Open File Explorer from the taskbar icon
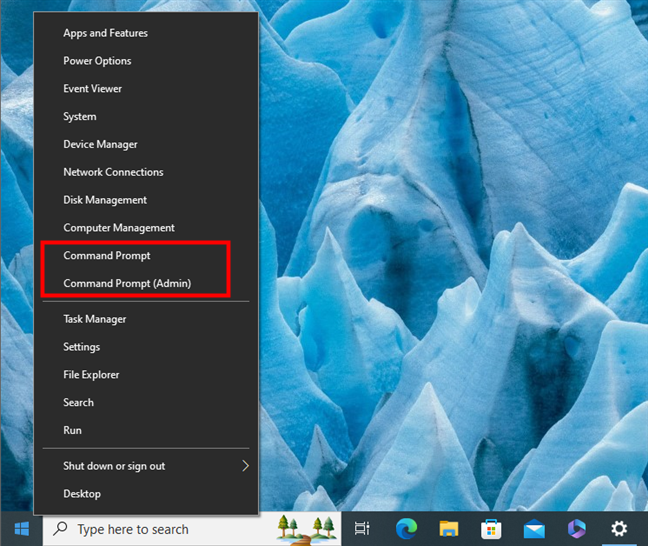Viewport: 648px width, 546px height. [x=449, y=529]
